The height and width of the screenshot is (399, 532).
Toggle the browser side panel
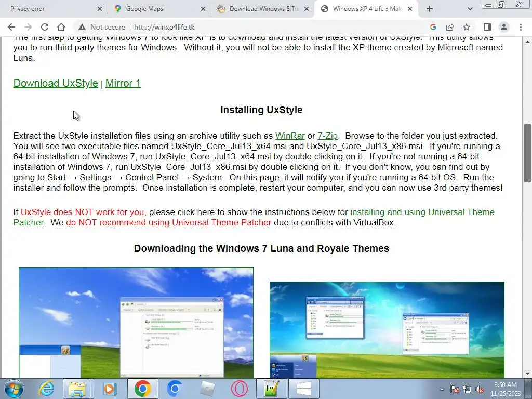point(487,27)
